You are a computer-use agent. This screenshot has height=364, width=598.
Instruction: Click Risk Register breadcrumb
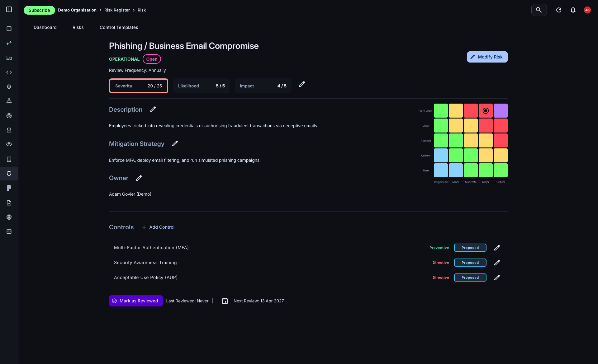coord(117,10)
